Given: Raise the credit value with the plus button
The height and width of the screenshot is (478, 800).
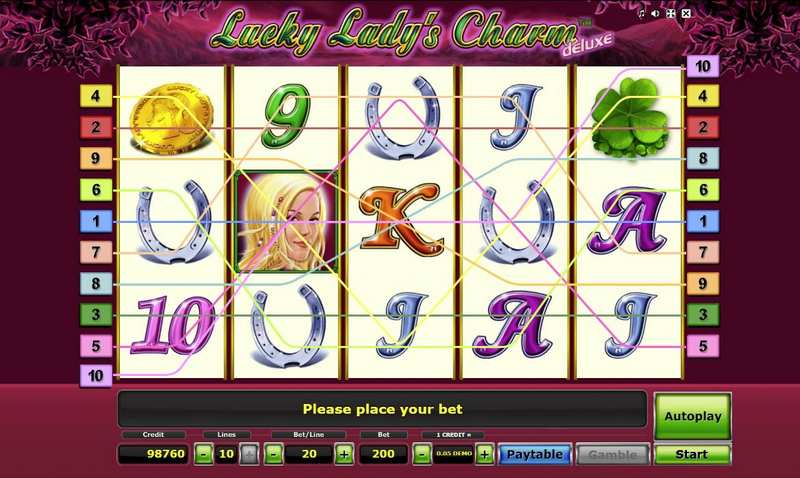Looking at the screenshot, I should [485, 454].
